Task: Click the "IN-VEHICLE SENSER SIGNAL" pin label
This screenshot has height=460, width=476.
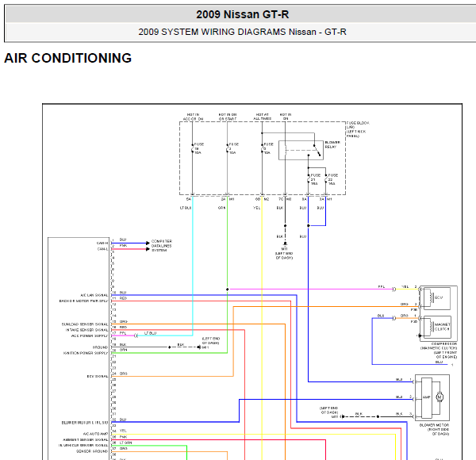Action: coord(83,446)
